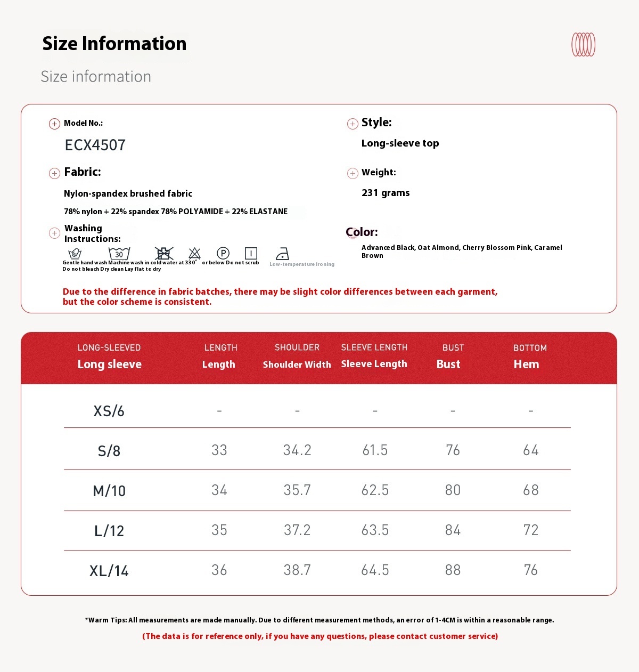The image size is (639, 672).
Task: Expand the plus icon beside Model No.
Action: point(54,124)
